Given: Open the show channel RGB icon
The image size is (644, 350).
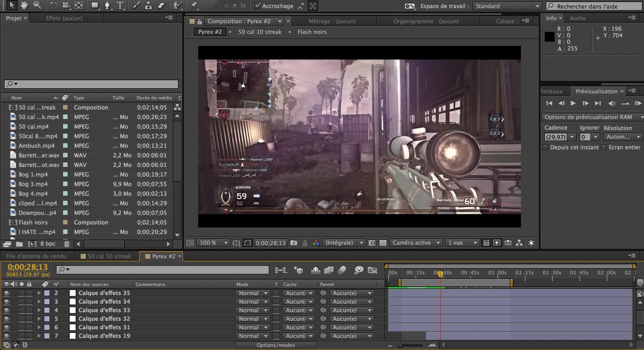Looking at the screenshot, I should [316, 243].
